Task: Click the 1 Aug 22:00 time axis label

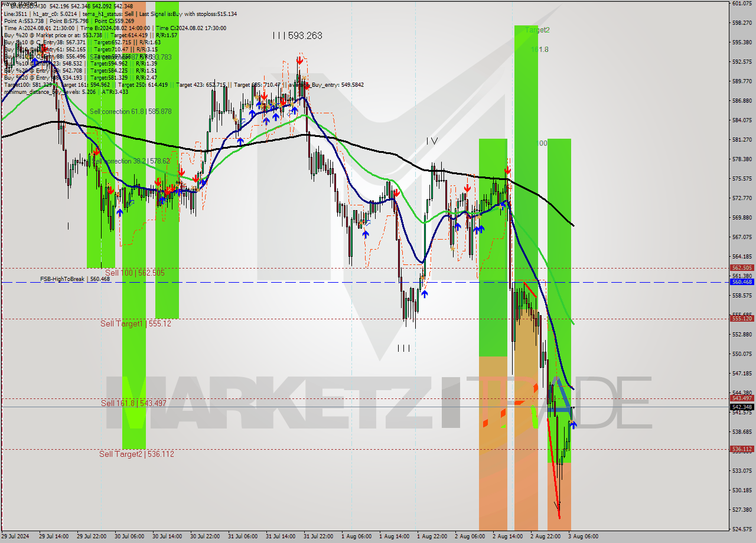Action: coord(432,537)
